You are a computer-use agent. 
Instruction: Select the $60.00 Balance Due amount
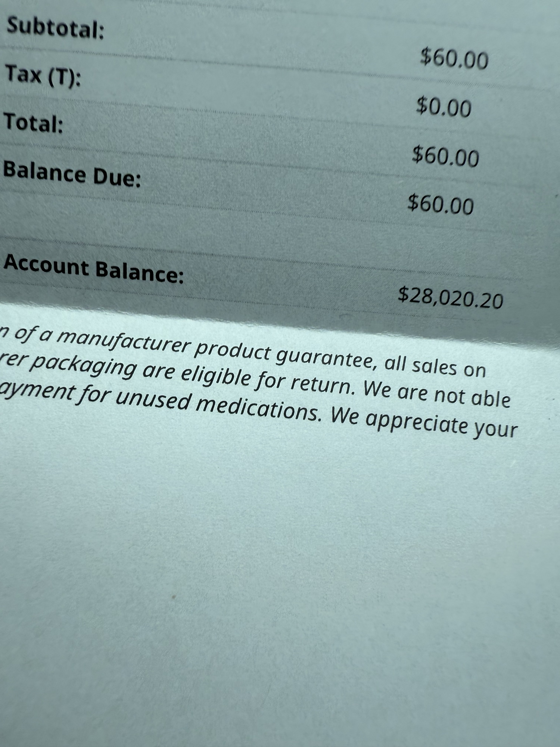[441, 204]
